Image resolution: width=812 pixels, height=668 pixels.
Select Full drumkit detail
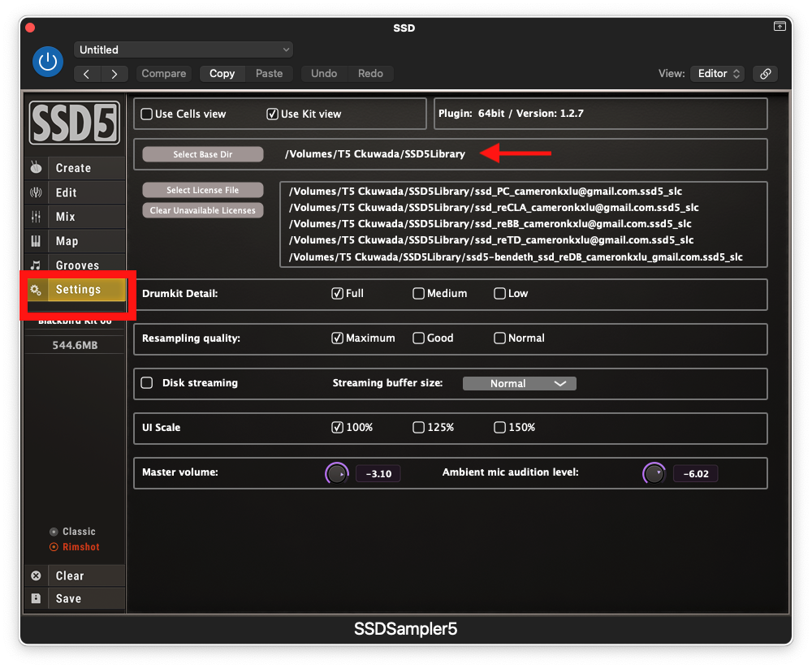(x=337, y=294)
